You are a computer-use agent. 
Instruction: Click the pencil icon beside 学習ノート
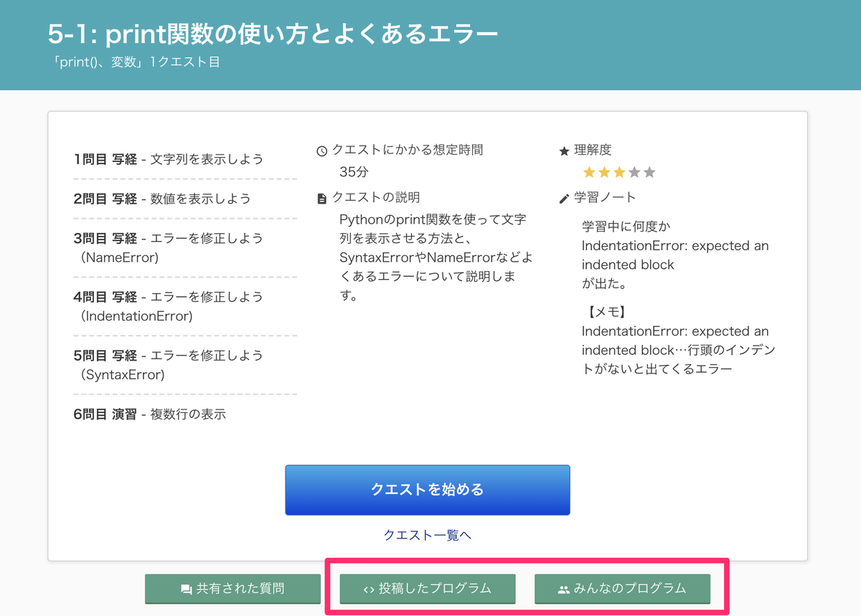pos(564,198)
